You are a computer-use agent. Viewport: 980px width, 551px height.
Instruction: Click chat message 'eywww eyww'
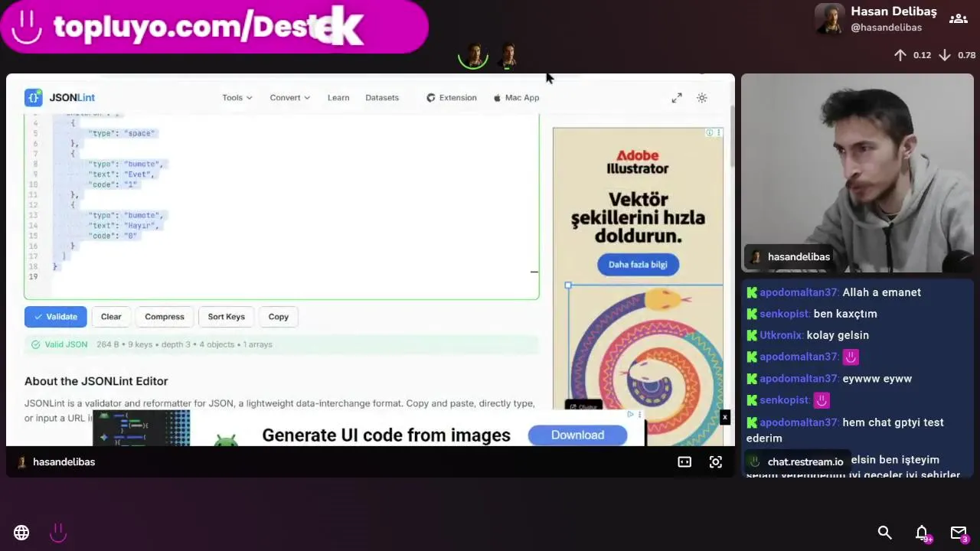click(x=877, y=379)
